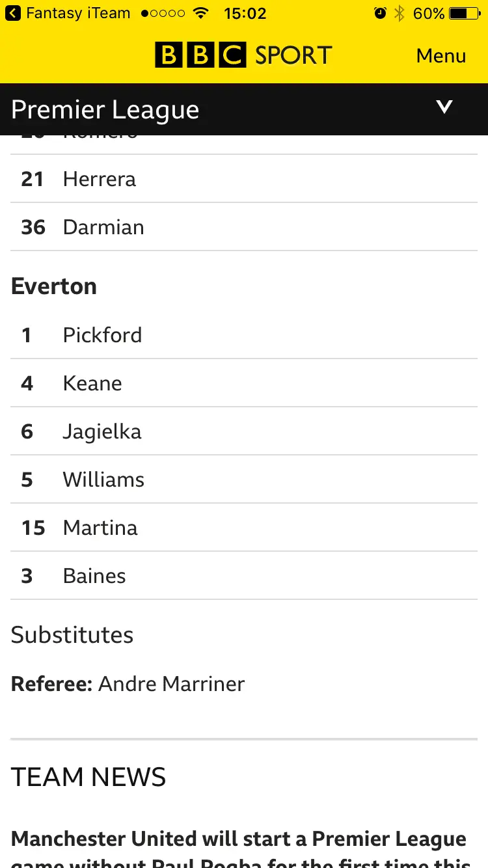This screenshot has width=488, height=868.
Task: Tap the back arrow to Fantasy iTeam
Action: tap(13, 13)
